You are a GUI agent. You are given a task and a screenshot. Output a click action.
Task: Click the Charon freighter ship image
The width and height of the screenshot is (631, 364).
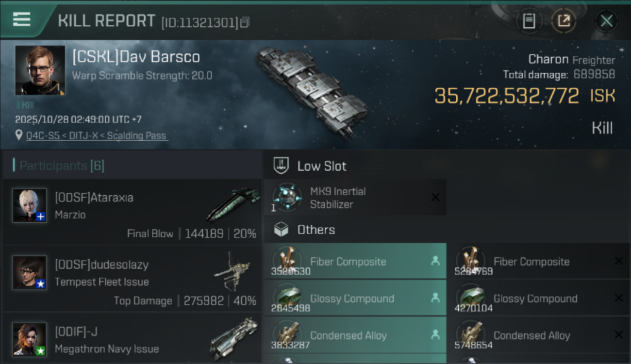tap(312, 91)
